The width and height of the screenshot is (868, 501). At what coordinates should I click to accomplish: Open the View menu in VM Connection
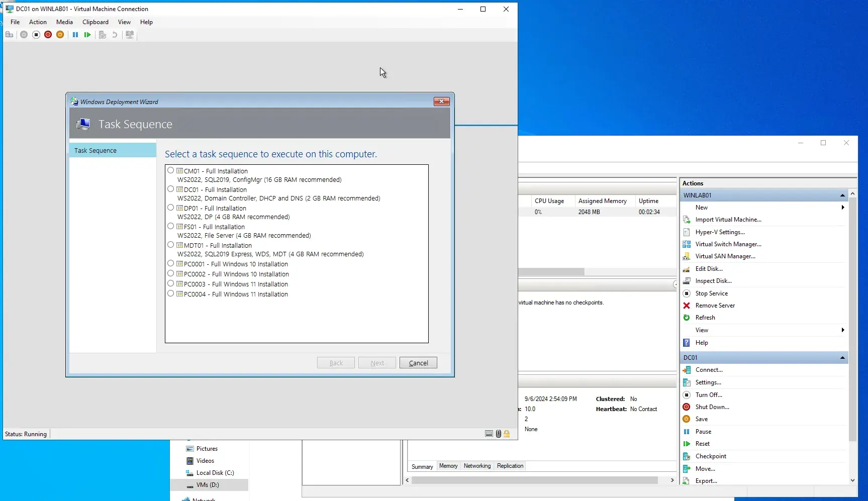pyautogui.click(x=124, y=22)
